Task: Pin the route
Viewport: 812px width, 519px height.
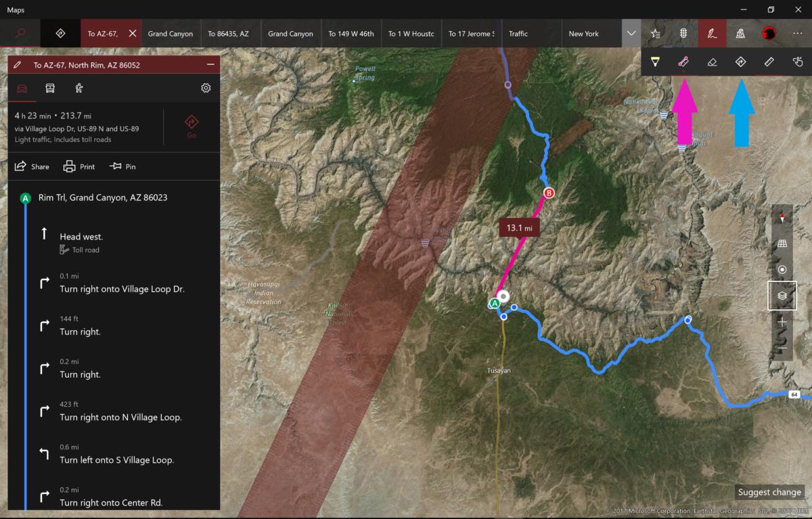Action: coord(122,166)
